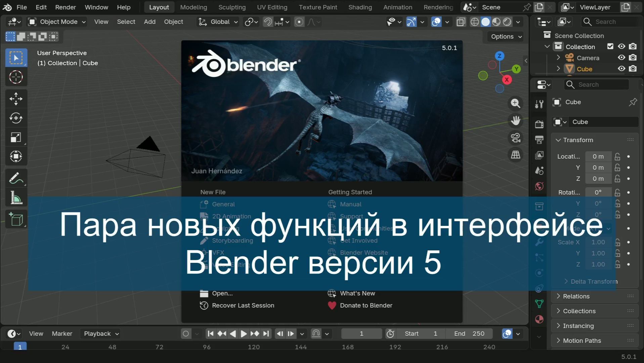Open the Render properties tab

[x=539, y=124]
